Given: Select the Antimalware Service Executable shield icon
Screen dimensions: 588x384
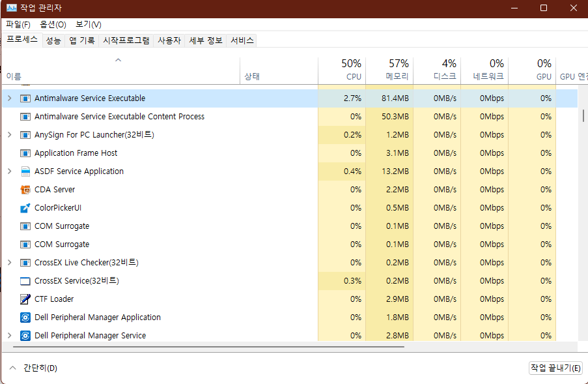Looking at the screenshot, I should (x=25, y=98).
